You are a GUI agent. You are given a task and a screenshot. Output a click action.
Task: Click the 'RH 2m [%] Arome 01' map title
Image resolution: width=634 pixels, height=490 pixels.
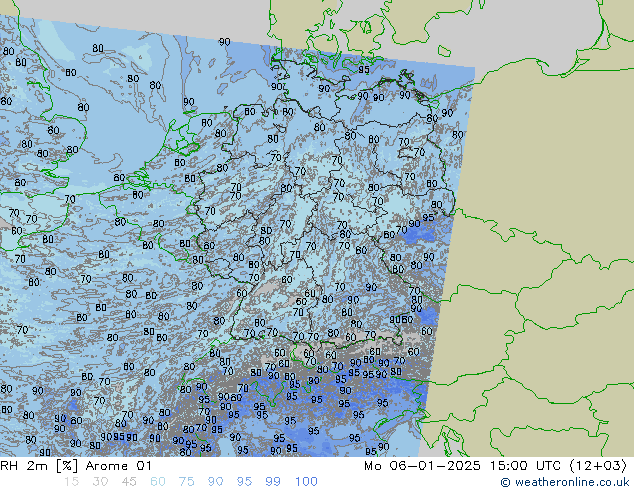(76, 466)
